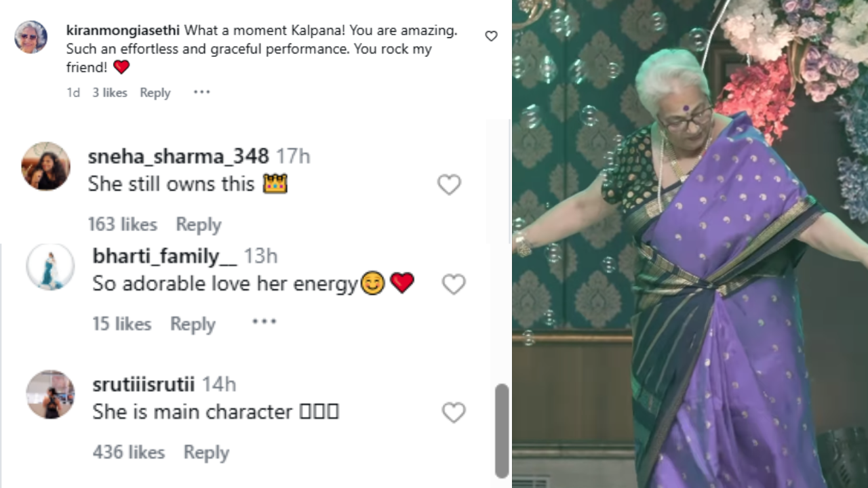The image size is (868, 488).
Task: Open the srutiiisrutii username link
Action: [x=143, y=384]
